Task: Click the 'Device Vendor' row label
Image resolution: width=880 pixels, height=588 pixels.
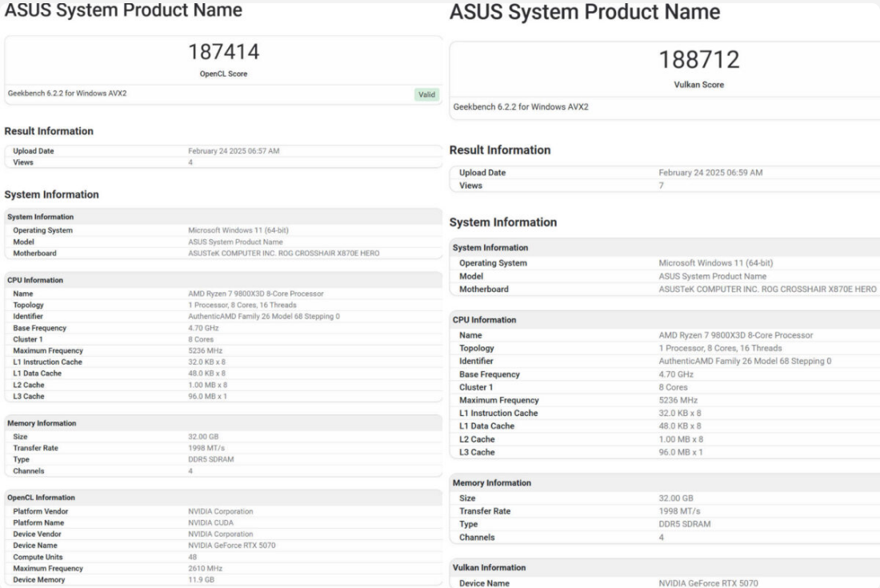Action: (37, 534)
